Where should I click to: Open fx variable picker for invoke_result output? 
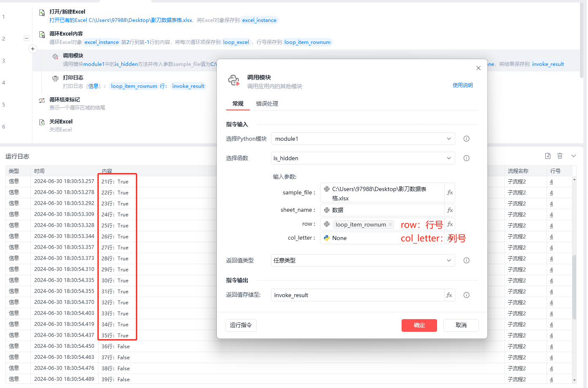(449, 295)
